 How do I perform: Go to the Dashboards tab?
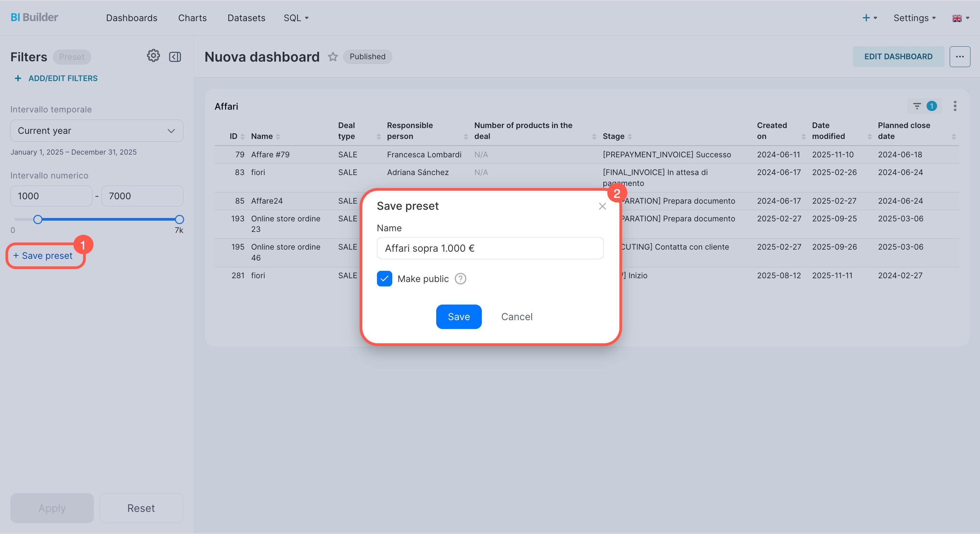tap(132, 18)
